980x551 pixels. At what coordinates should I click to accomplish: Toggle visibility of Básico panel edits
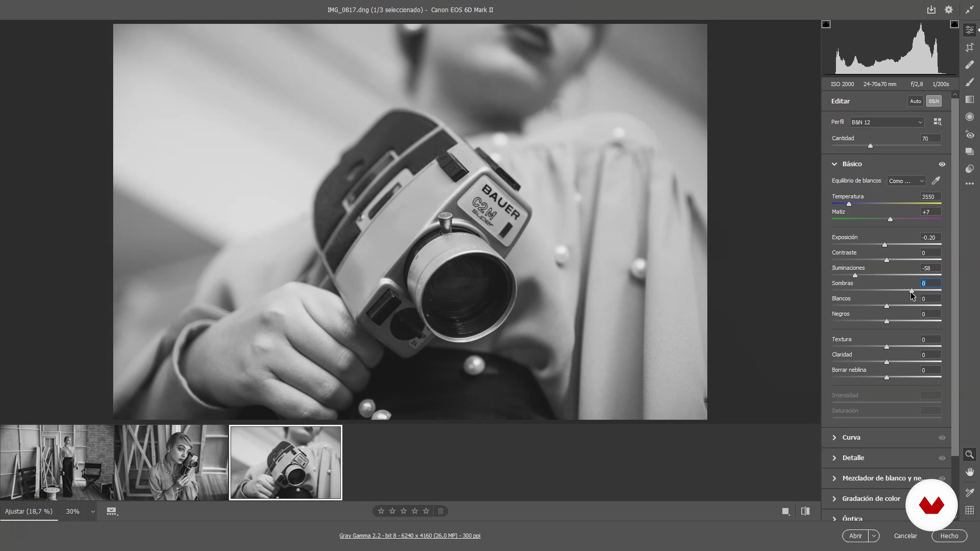(942, 164)
